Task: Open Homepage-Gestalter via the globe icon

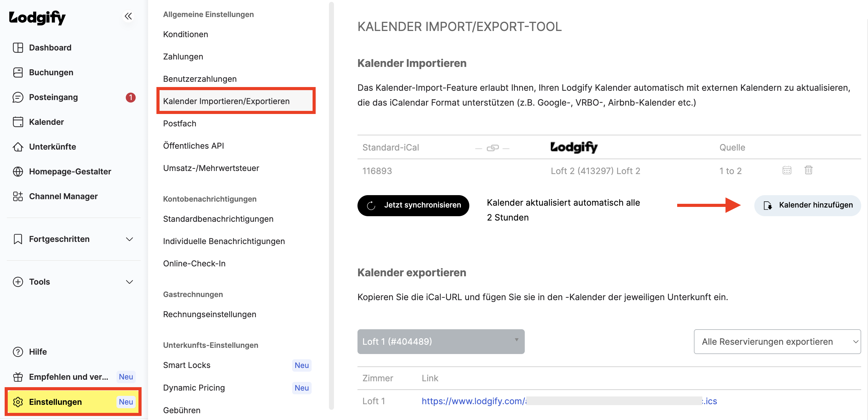Action: [18, 171]
